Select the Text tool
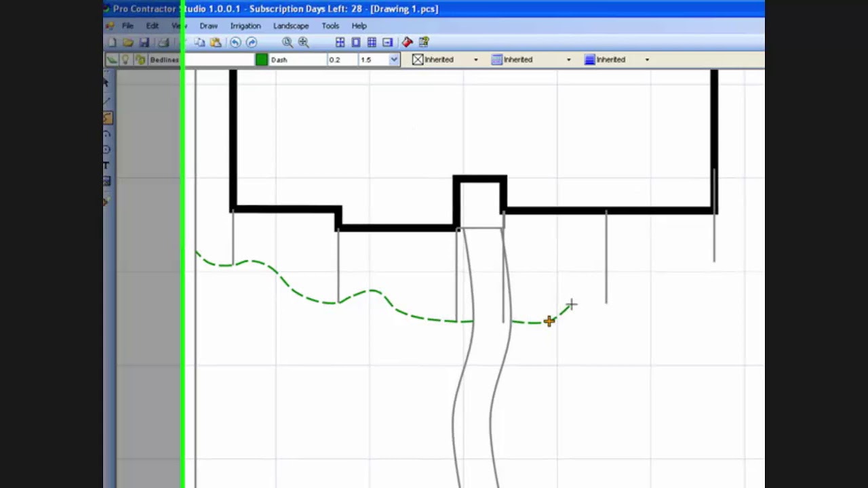This screenshot has width=868, height=488. tap(106, 165)
